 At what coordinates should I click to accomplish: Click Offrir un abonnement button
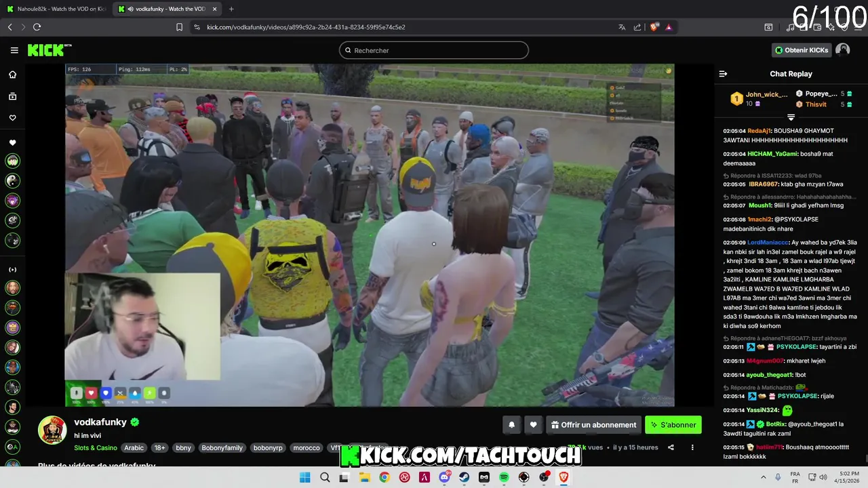pyautogui.click(x=593, y=425)
